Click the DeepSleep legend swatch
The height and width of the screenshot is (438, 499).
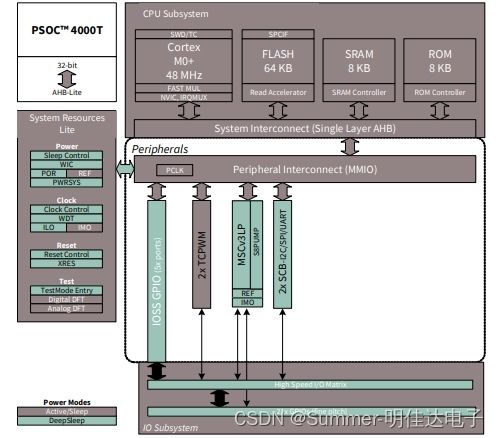(x=67, y=421)
